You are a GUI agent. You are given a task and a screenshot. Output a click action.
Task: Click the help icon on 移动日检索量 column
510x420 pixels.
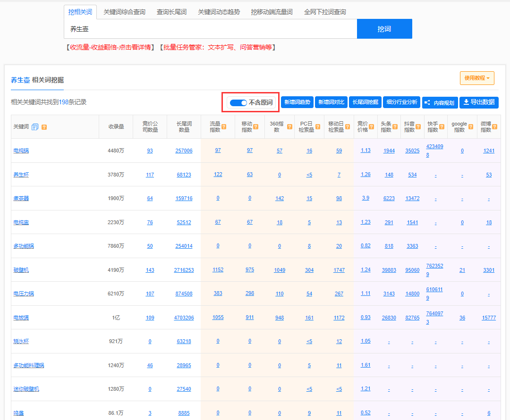[x=348, y=127]
